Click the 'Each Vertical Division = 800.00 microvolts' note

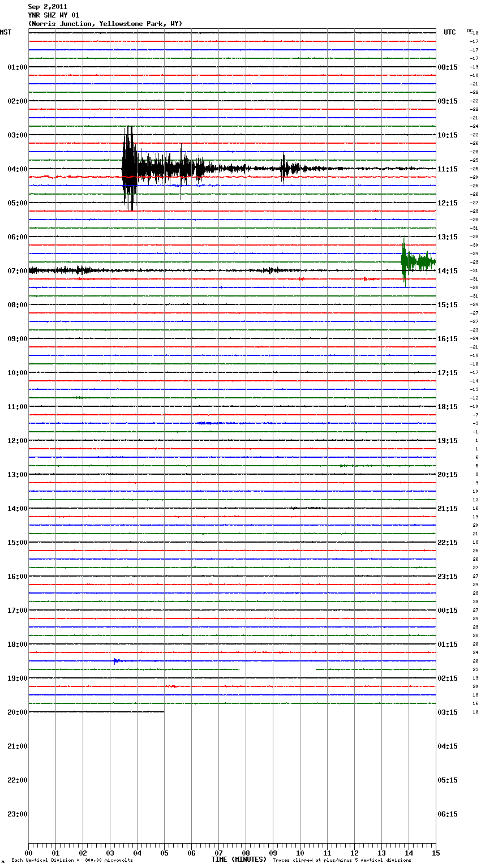tap(72, 861)
